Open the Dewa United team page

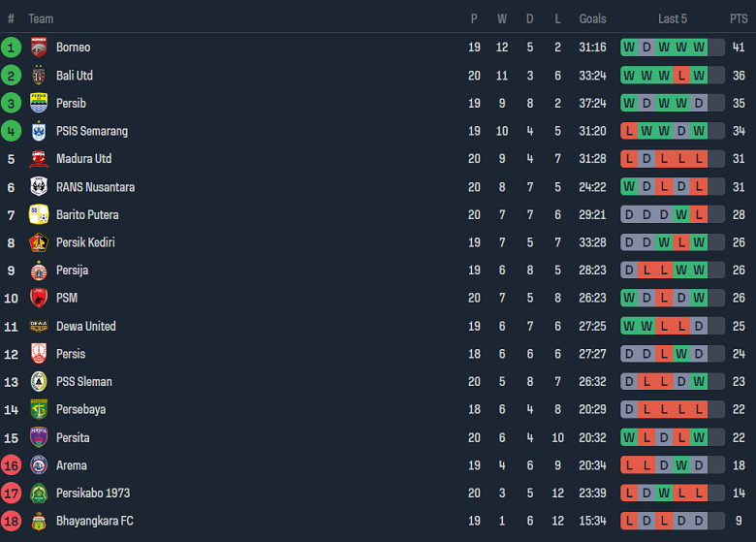click(85, 326)
